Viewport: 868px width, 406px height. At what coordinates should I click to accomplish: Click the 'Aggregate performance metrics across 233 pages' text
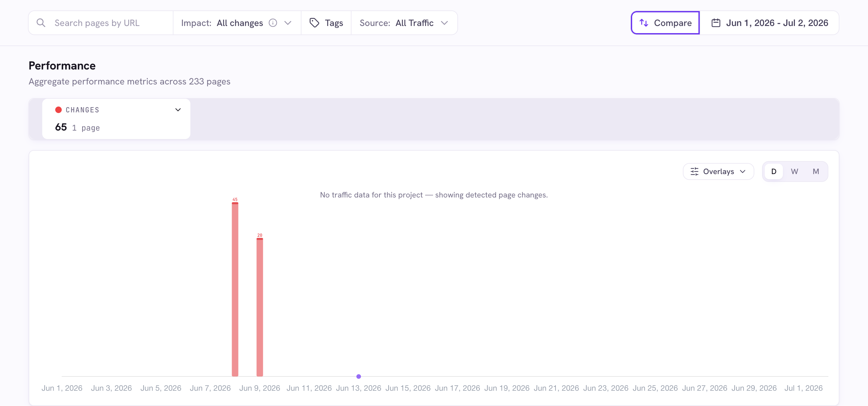tap(129, 82)
